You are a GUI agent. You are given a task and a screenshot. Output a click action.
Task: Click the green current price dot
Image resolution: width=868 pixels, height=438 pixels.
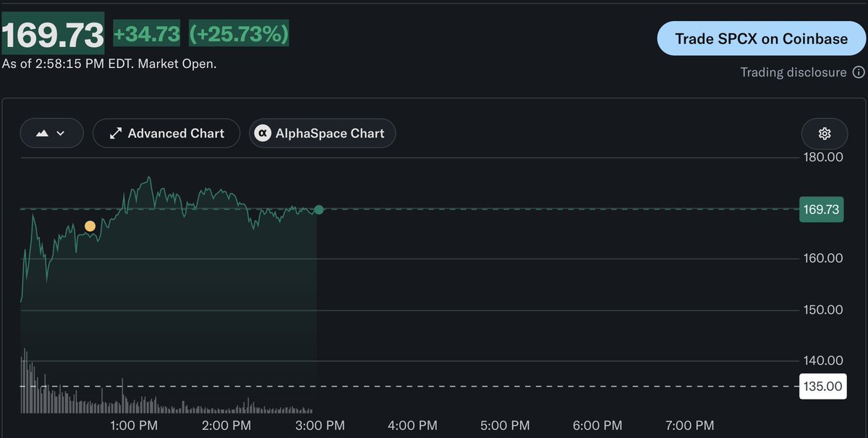(x=318, y=210)
